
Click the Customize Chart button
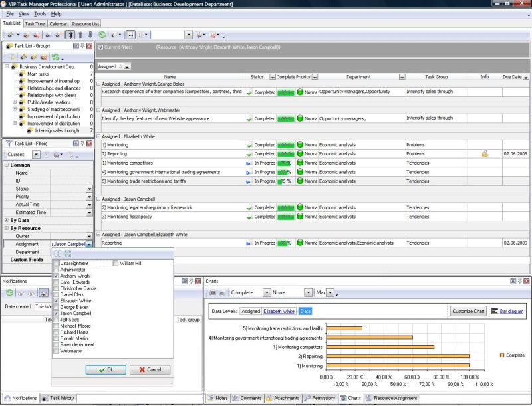(469, 311)
